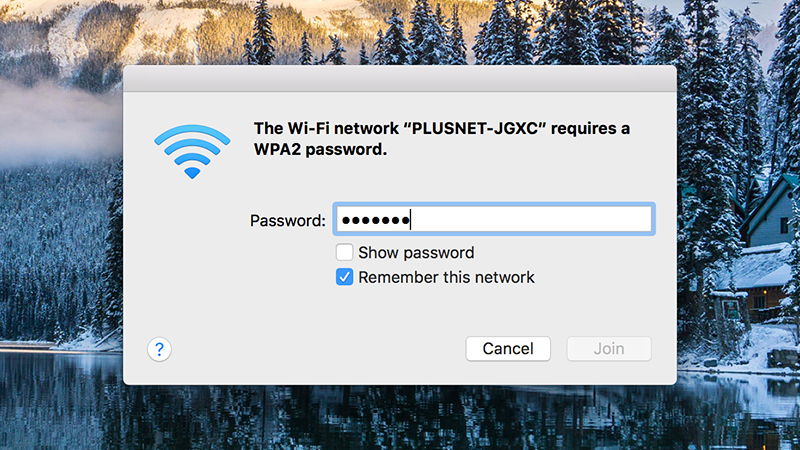Enable the Show password checkbox
The image size is (800, 450).
tap(344, 252)
